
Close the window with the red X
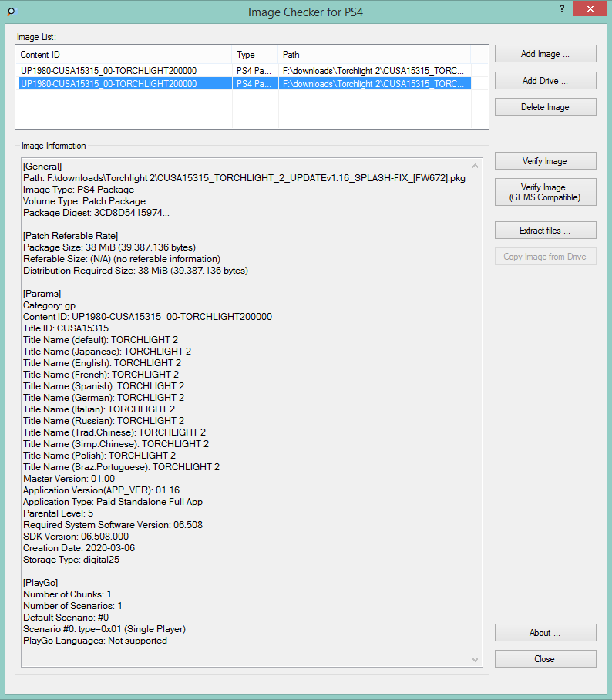(x=590, y=8)
